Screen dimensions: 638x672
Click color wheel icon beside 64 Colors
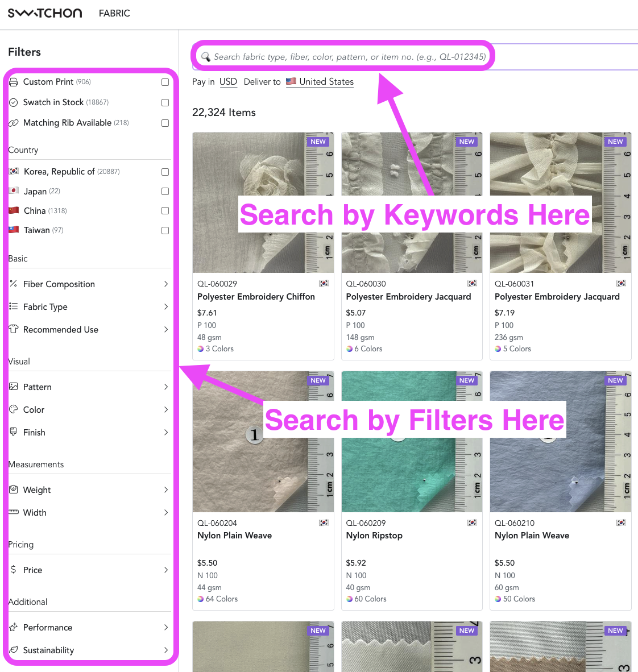tap(200, 599)
